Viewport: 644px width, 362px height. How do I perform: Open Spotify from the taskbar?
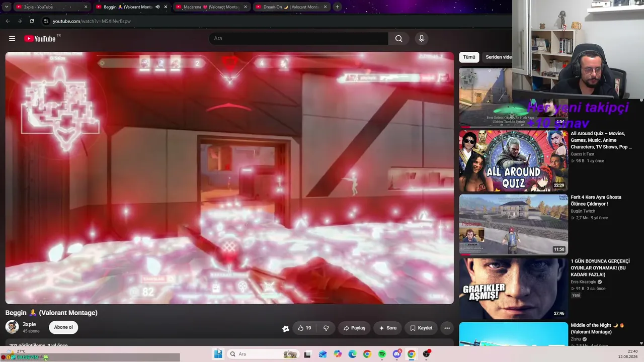[x=382, y=354]
